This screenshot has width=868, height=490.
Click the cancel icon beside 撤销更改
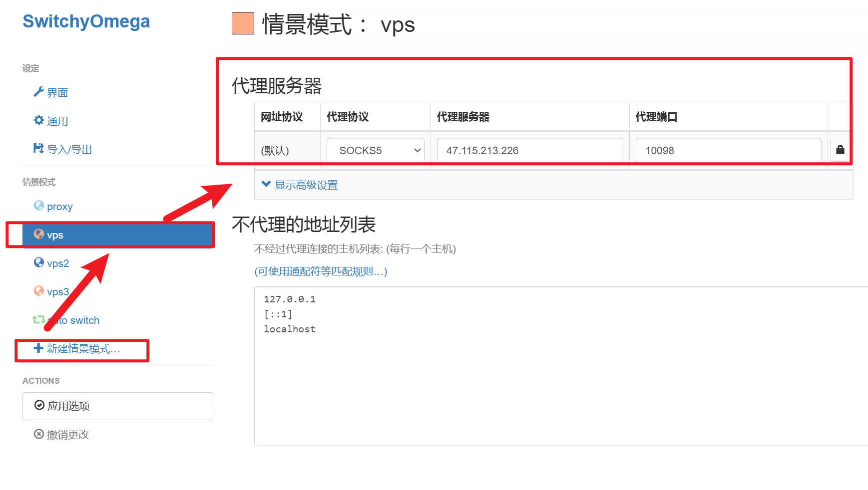[x=38, y=434]
